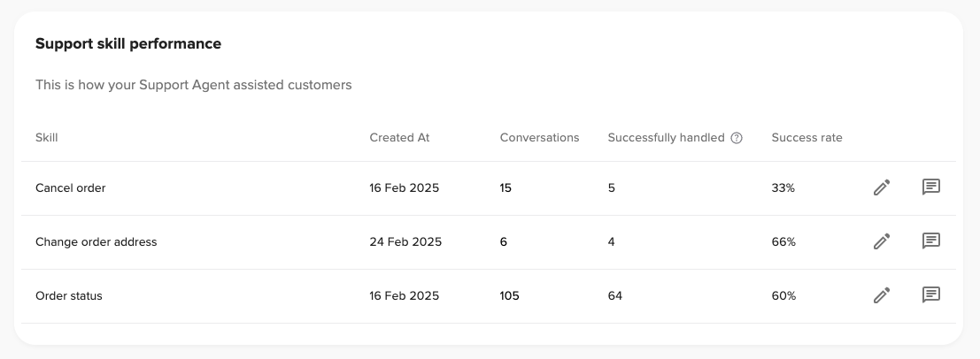Click the 33% success rate value
The image size is (980, 359).
[x=783, y=188]
